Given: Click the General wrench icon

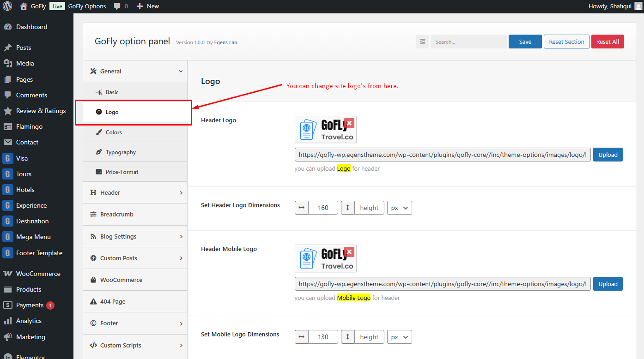Looking at the screenshot, I should pos(93,71).
